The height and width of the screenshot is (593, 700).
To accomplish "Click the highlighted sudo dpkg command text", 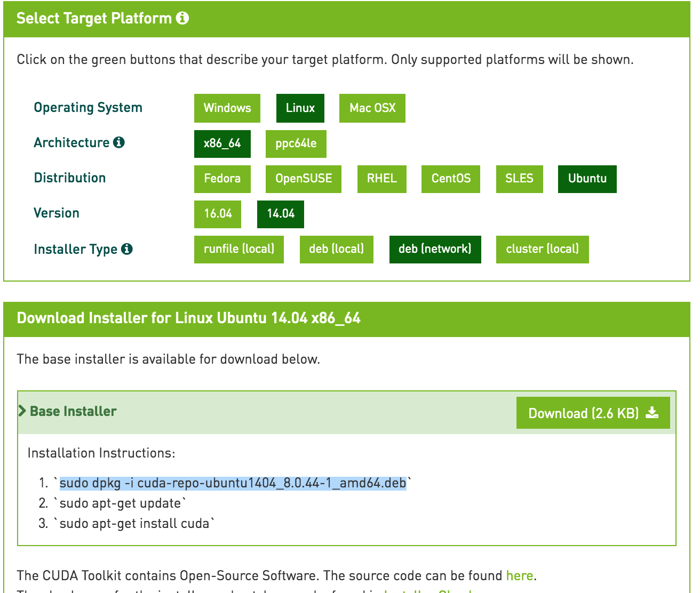I will (x=233, y=483).
